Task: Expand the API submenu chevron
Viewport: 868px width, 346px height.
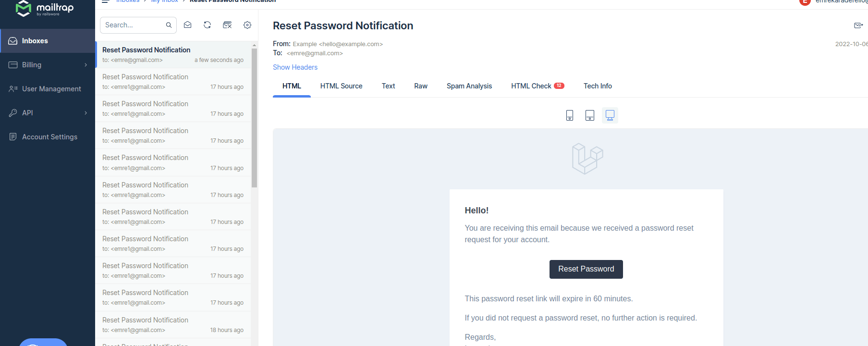Action: [x=86, y=113]
